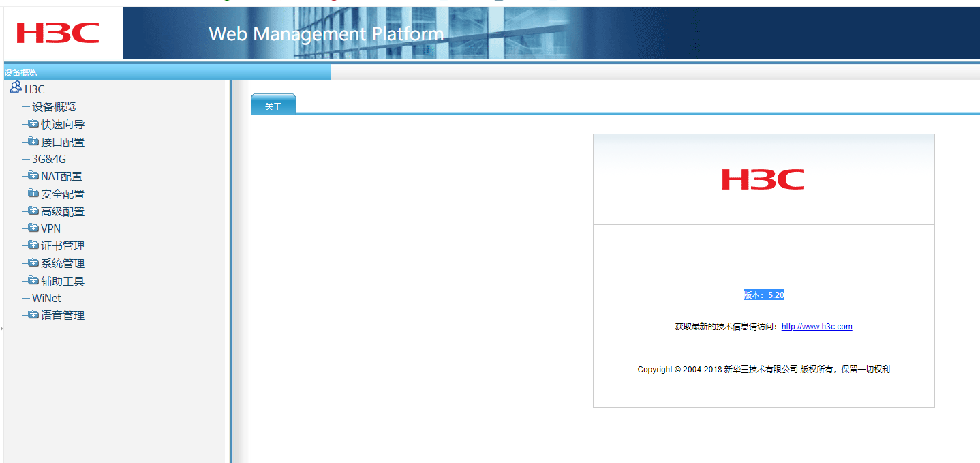The image size is (980, 463).
Task: Click folder icon next to VPN
Action: (33, 228)
